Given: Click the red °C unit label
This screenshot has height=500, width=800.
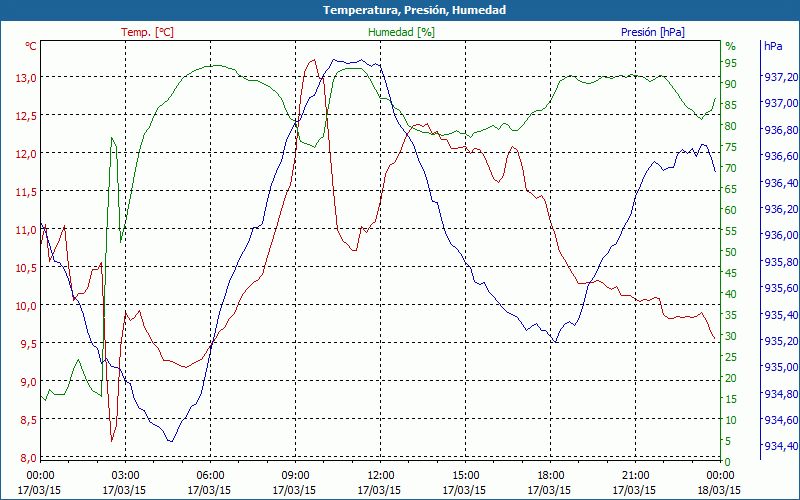Looking at the screenshot, I should coord(31,46).
